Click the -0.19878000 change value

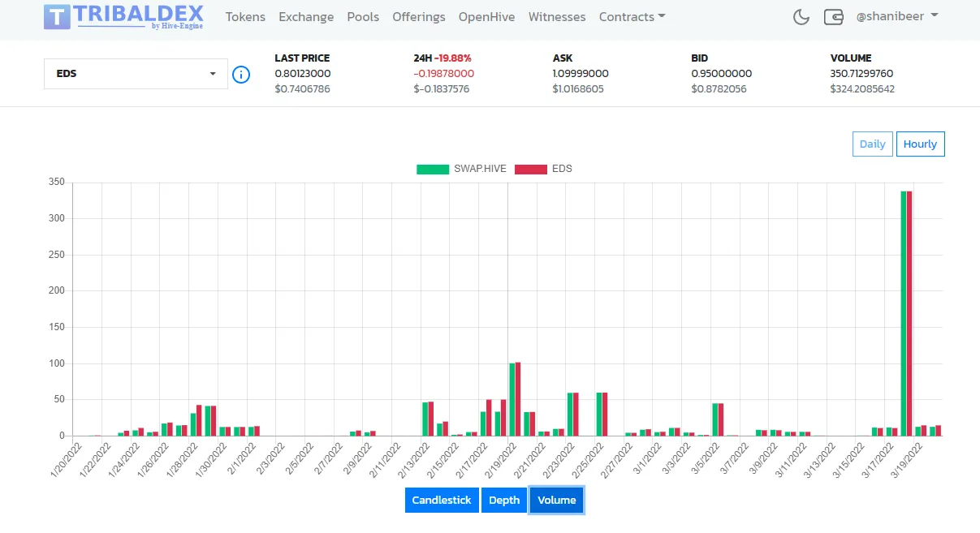click(x=444, y=73)
